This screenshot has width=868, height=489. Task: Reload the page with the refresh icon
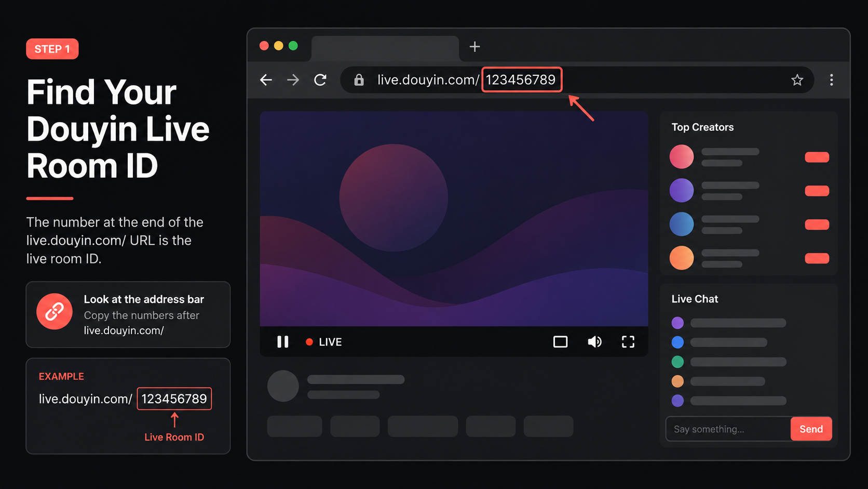click(320, 80)
